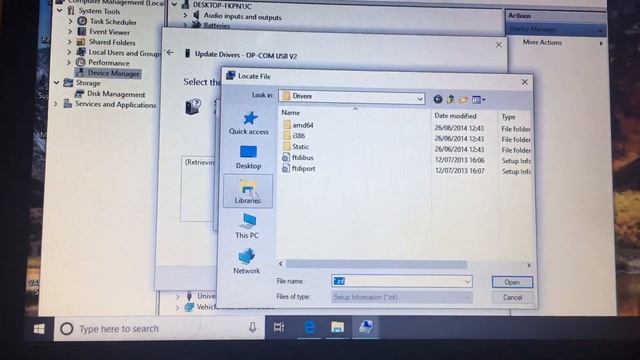The height and width of the screenshot is (360, 640).
Task: Select the i386 folder
Action: click(x=294, y=136)
